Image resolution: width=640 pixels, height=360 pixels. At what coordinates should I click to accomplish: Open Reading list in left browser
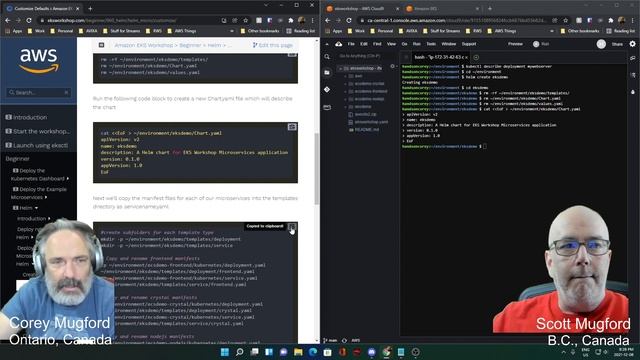[x=301, y=31]
